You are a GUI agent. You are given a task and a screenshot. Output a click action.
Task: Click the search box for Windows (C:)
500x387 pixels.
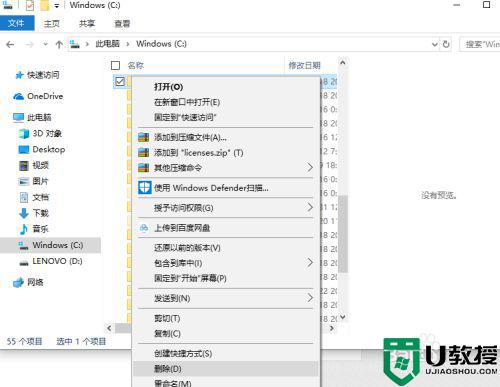[x=480, y=44]
